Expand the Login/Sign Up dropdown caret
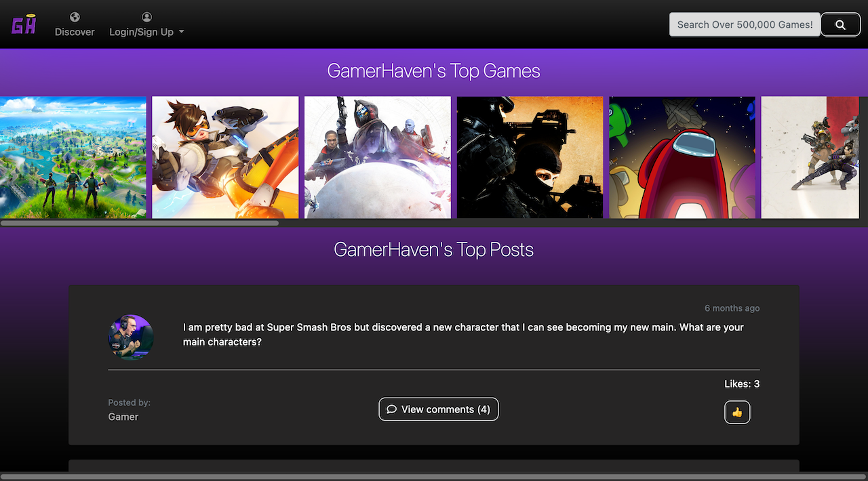 coord(182,33)
